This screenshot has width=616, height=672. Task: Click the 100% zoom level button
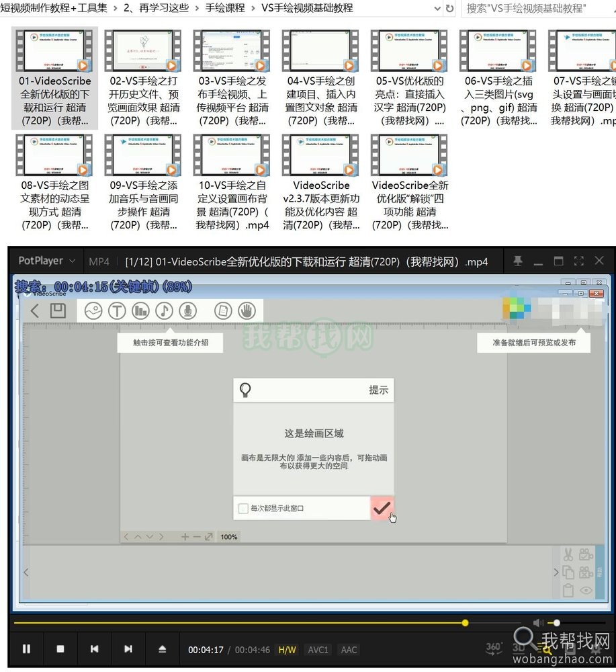(x=229, y=537)
